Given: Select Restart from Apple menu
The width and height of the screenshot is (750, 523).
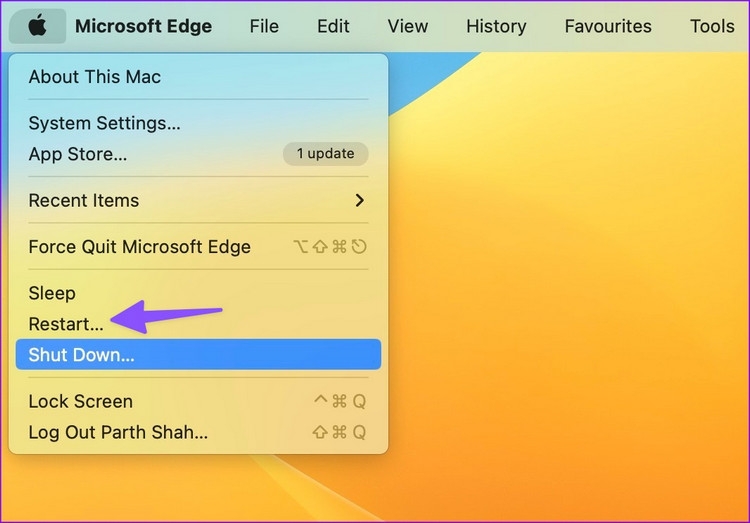Looking at the screenshot, I should point(199,324).
